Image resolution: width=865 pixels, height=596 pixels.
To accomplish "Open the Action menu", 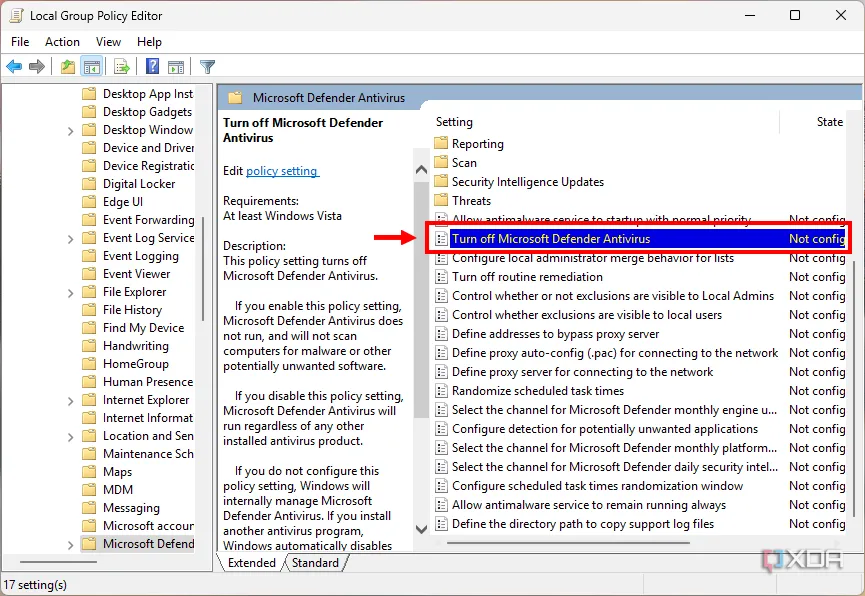I will [x=62, y=42].
